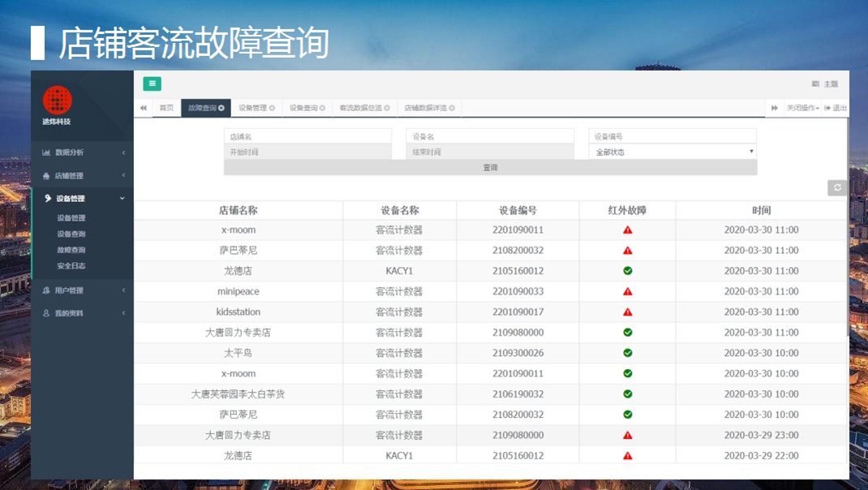Expand the 店铺管理 sidebar section
Screen dimensions: 868x490
pos(83,175)
